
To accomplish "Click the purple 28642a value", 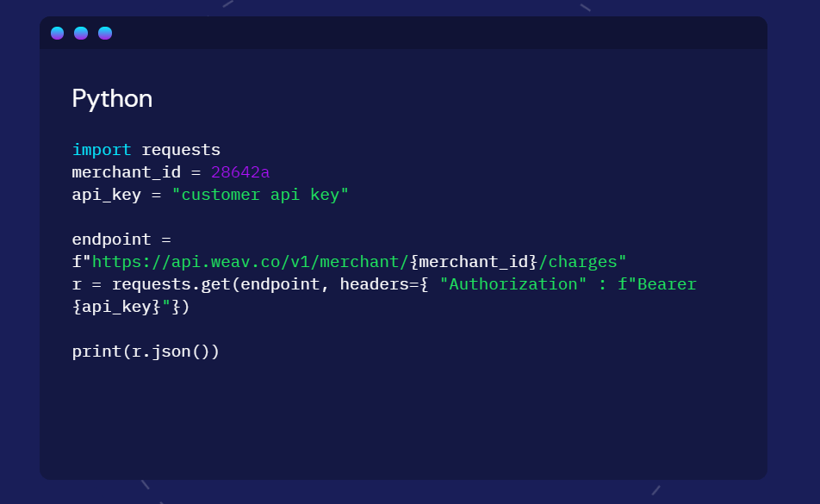I will (x=240, y=172).
